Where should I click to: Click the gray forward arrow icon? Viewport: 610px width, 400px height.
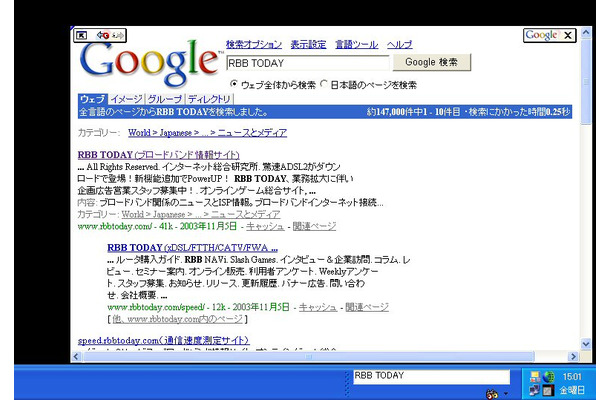click(117, 36)
